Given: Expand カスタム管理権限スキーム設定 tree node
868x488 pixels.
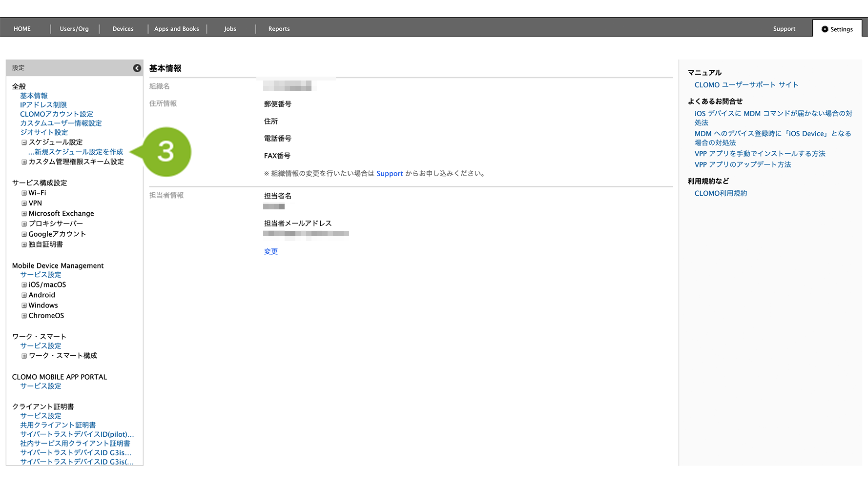Looking at the screenshot, I should (24, 162).
